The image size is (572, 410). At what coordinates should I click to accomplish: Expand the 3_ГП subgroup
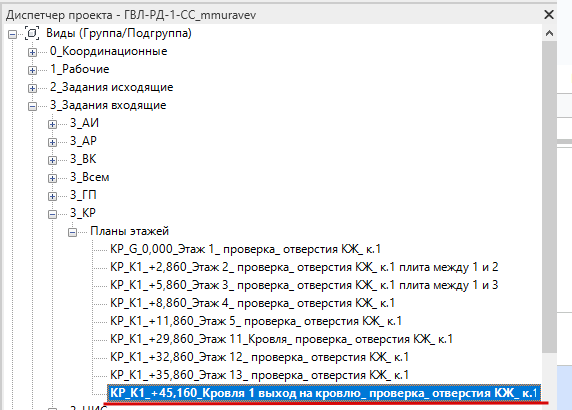point(52,196)
